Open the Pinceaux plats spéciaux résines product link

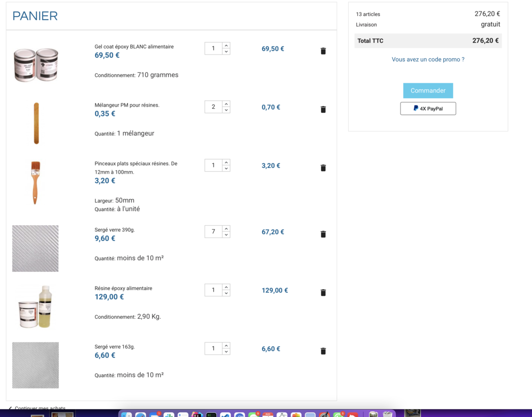point(136,168)
